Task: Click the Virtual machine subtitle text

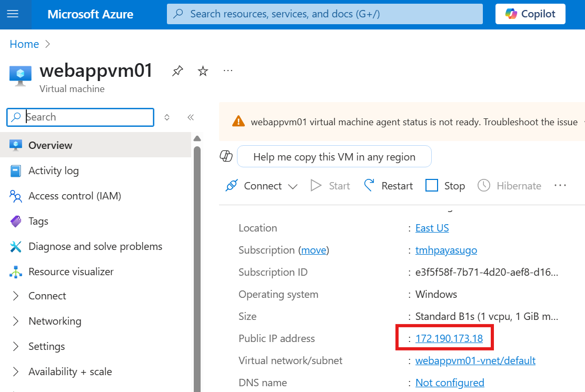Action: (x=72, y=89)
